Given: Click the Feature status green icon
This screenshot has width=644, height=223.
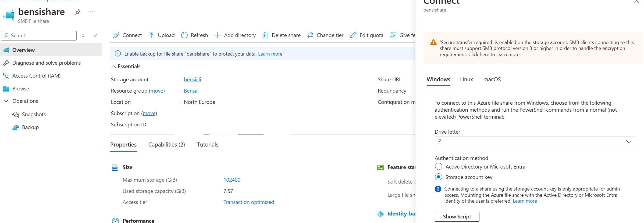Looking at the screenshot, I should pos(380,167).
